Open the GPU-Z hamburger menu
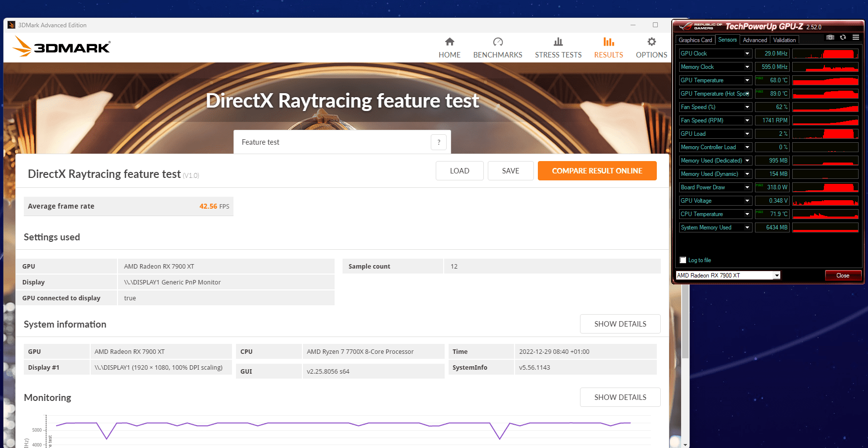 pyautogui.click(x=856, y=38)
